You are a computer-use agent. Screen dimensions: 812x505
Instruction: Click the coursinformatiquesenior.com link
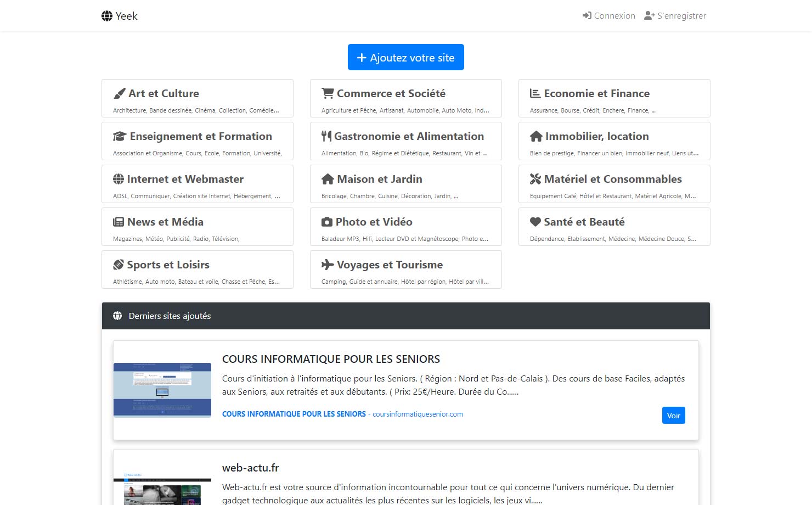(418, 414)
